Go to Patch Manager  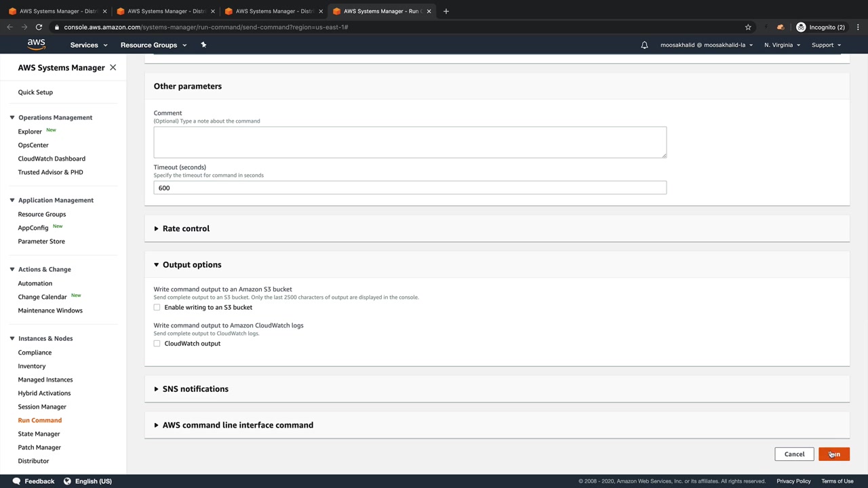coord(39,447)
